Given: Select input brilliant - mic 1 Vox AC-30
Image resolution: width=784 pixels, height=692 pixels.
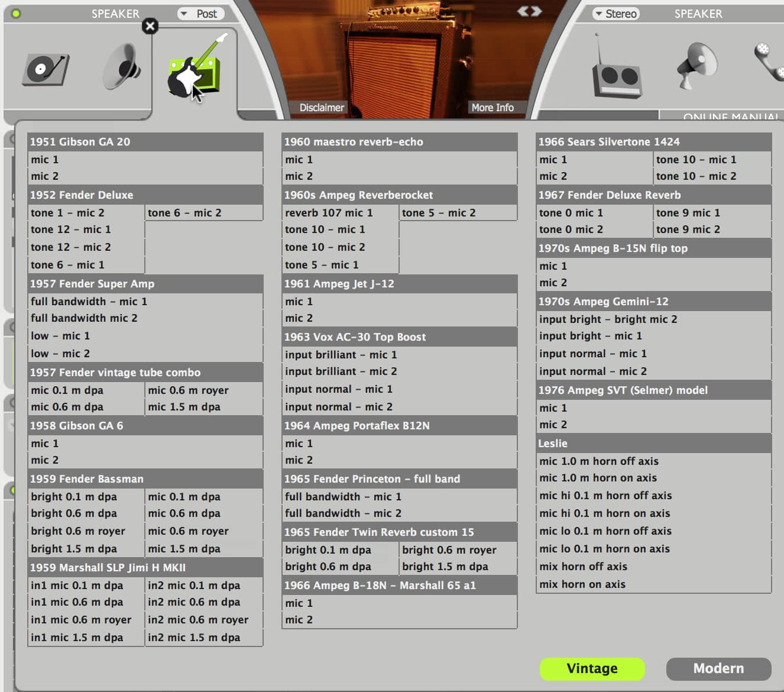Looking at the screenshot, I should point(399,355).
